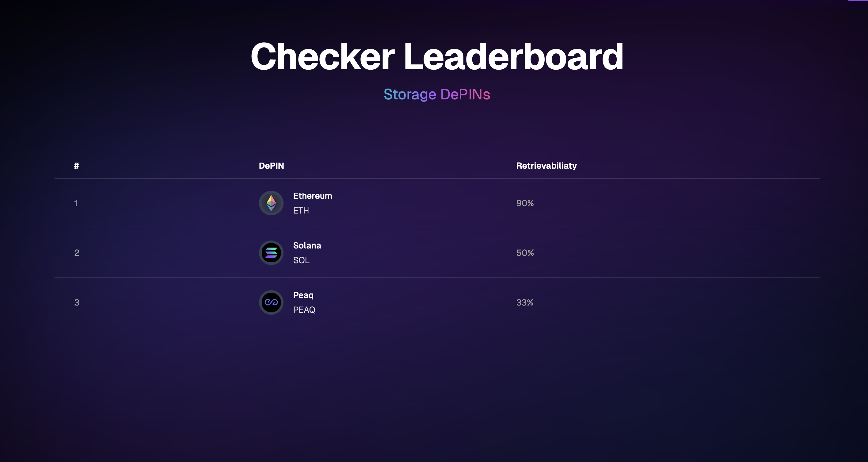This screenshot has width=868, height=462.
Task: Select the Peaq name text
Action: tap(303, 295)
